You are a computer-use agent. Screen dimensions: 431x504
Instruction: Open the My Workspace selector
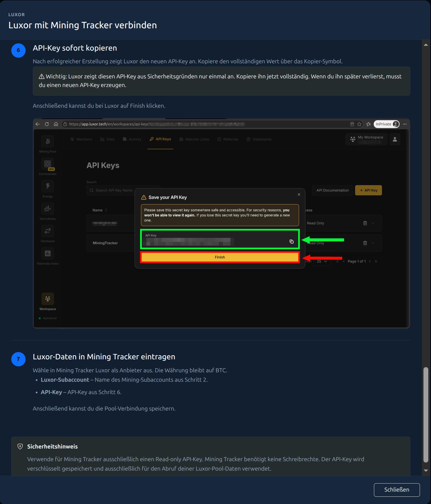pyautogui.click(x=366, y=139)
